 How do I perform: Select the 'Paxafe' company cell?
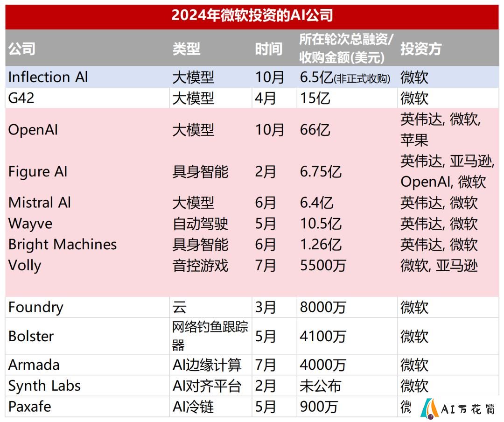click(x=29, y=407)
